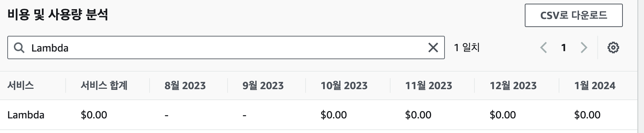Click the 9월 2023 column header

[x=263, y=85]
